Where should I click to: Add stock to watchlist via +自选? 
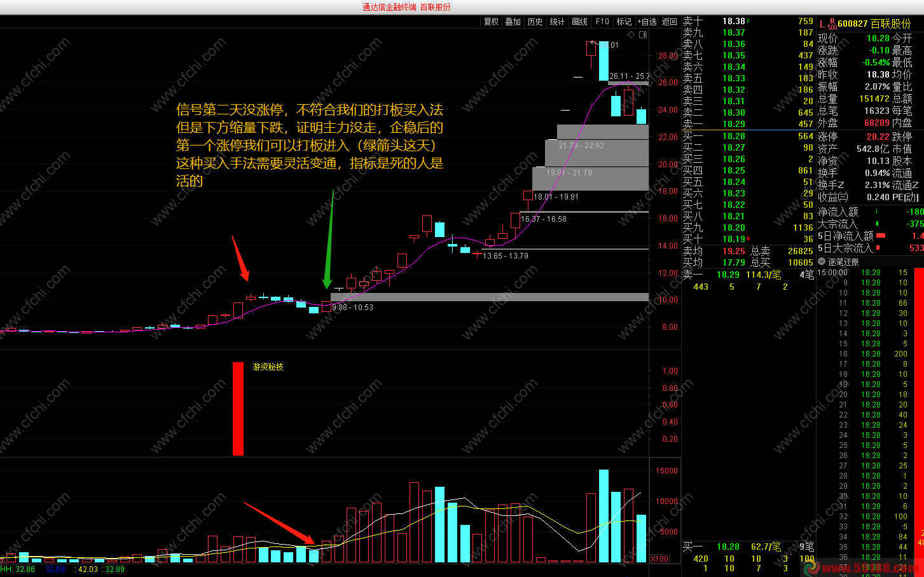[647, 22]
